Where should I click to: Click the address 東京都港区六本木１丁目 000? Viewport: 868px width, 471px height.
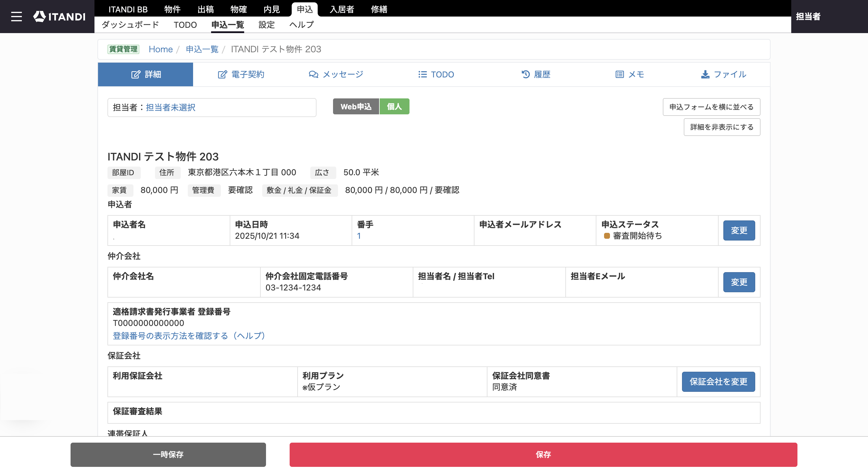pyautogui.click(x=242, y=173)
